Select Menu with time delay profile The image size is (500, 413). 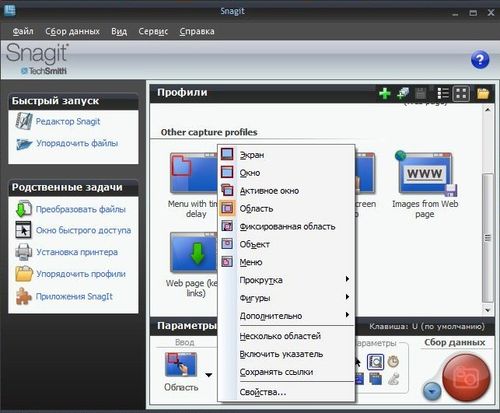coord(193,185)
